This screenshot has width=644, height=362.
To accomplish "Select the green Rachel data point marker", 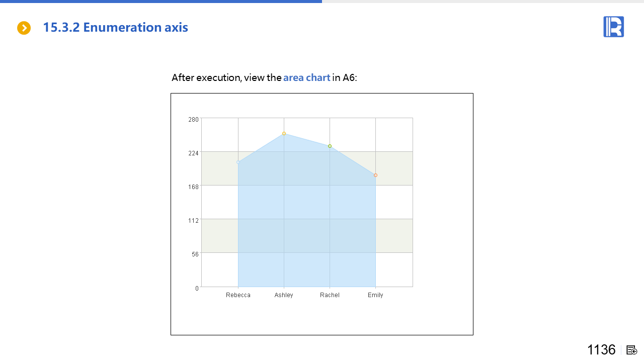I will coord(330,146).
